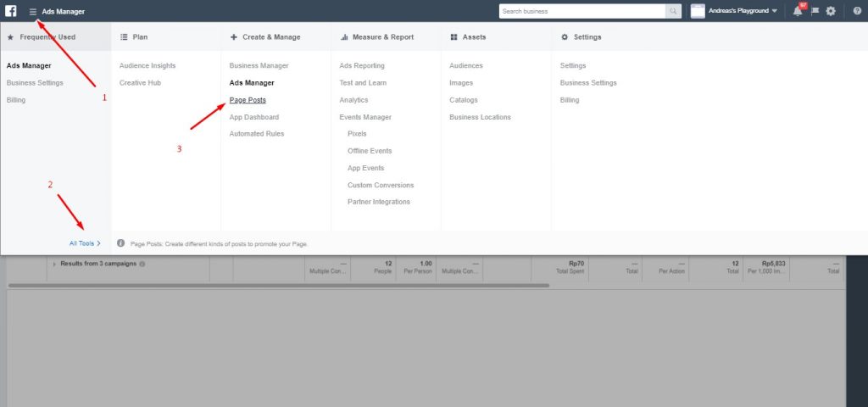Image resolution: width=868 pixels, height=407 pixels.
Task: Click the grid icon beside Assets
Action: (x=454, y=37)
